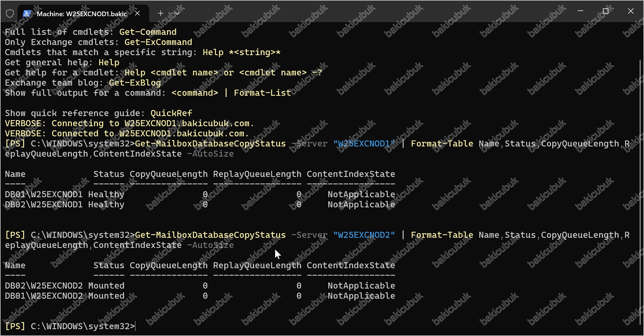Screen dimensions: 644x336
Task: Click the DB02\W25EXCNOD2 Mounted row
Action: point(200,286)
